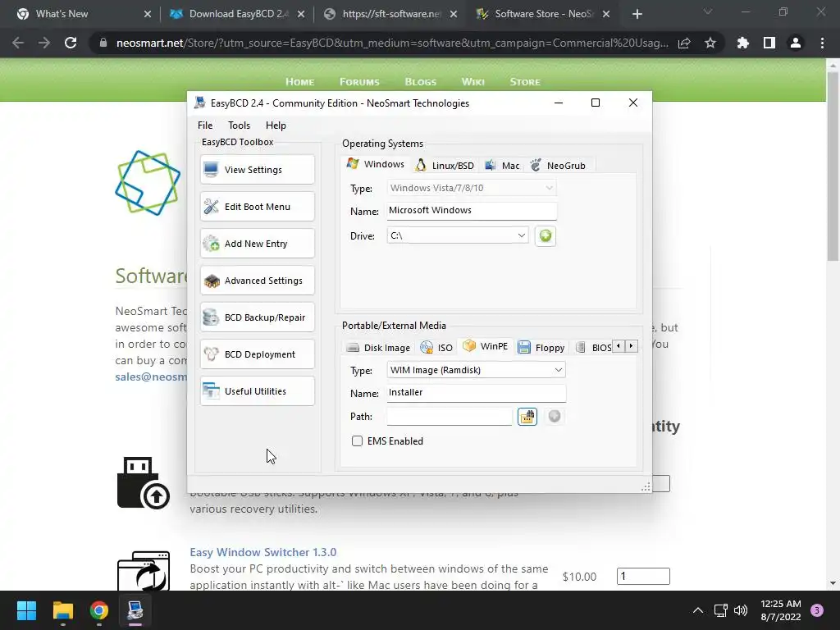Click the browse folder icon next to Path

[x=527, y=416]
